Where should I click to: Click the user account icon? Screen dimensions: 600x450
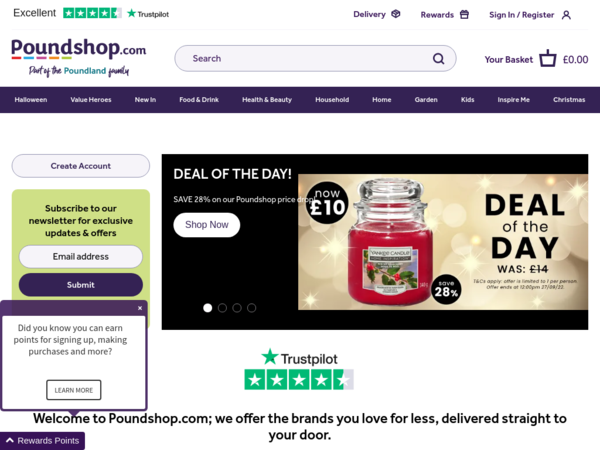pos(566,15)
